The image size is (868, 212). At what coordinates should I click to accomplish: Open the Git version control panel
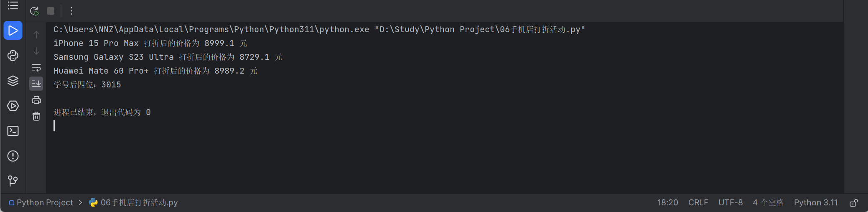pyautogui.click(x=13, y=181)
